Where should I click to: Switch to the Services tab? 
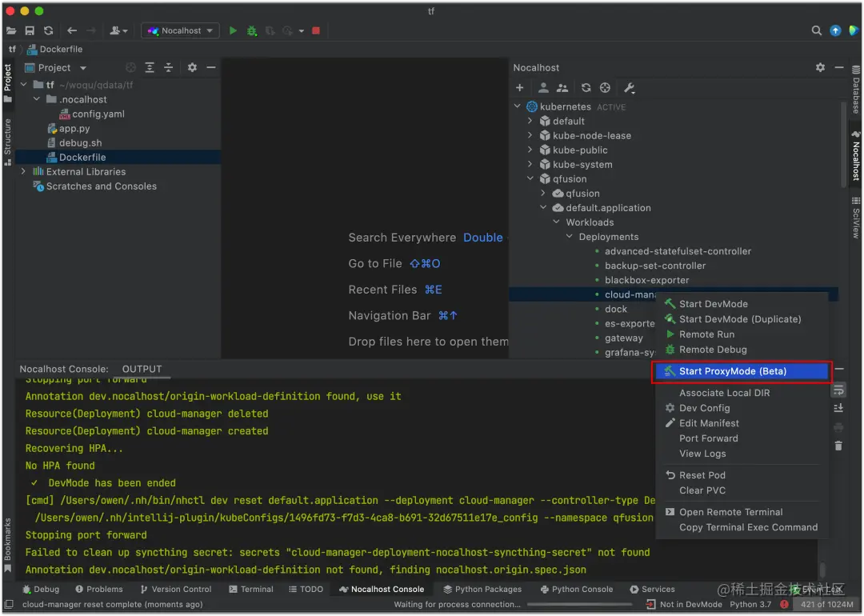click(653, 589)
